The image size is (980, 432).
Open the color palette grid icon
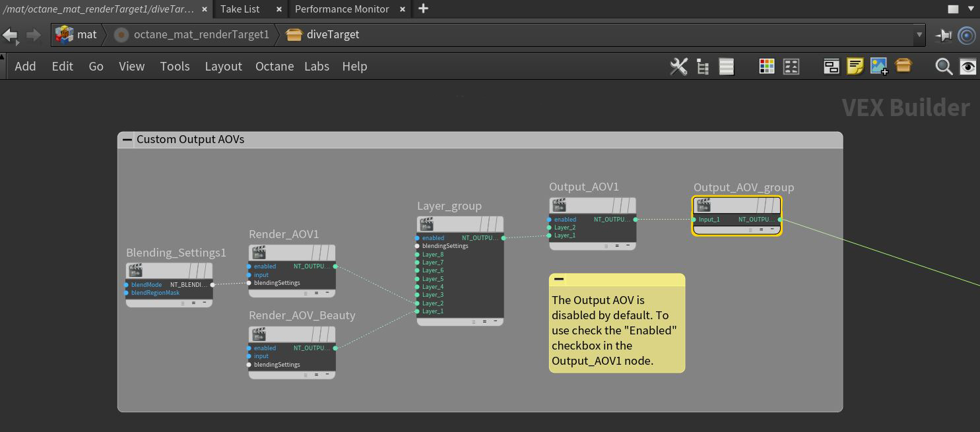pos(767,67)
